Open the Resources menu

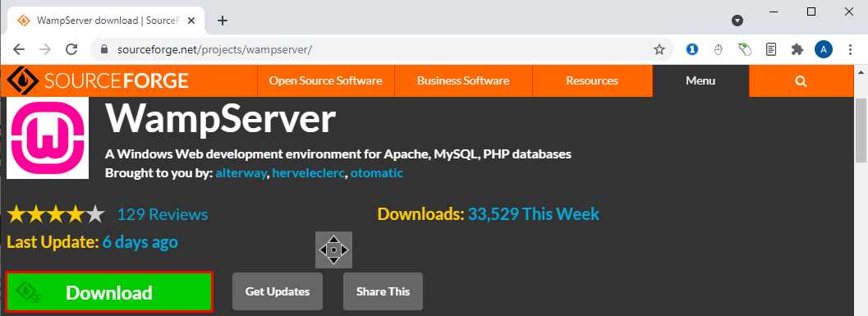pos(592,80)
